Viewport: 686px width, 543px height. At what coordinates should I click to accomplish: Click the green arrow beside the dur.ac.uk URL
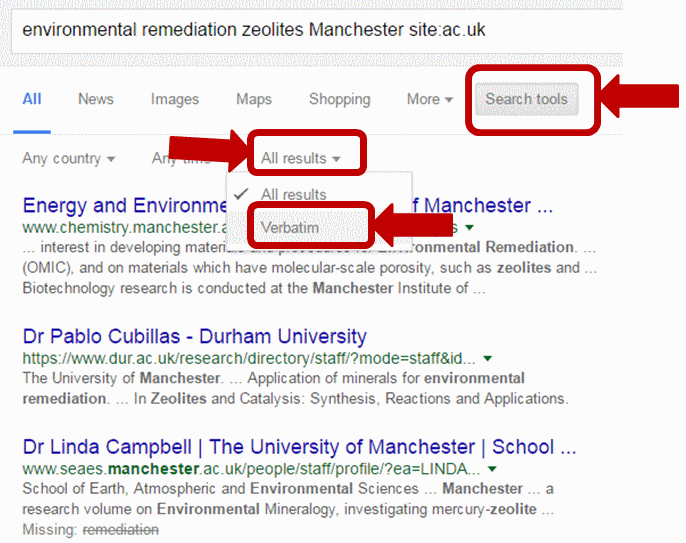[487, 359]
